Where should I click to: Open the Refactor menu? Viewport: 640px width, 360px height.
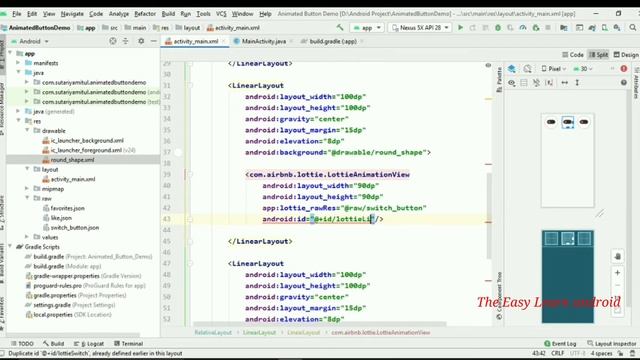click(x=145, y=13)
